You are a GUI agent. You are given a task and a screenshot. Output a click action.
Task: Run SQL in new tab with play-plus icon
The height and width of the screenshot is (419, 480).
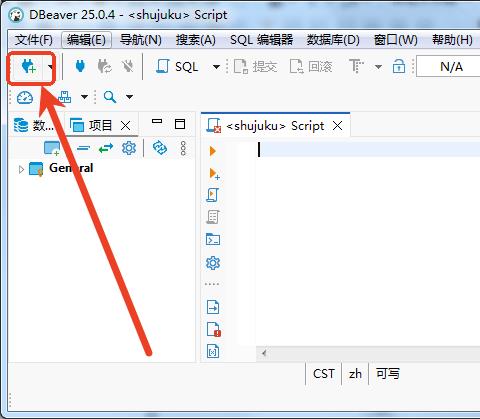click(x=214, y=174)
